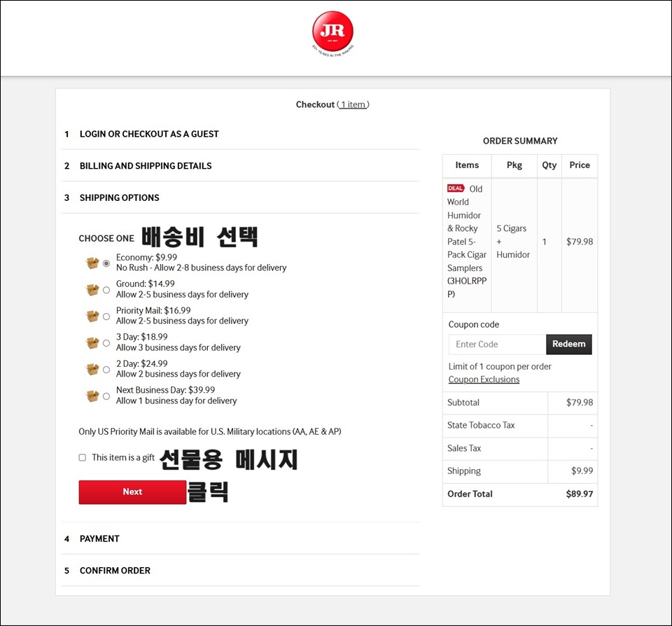Image resolution: width=672 pixels, height=626 pixels.
Task: Click the Qty column header
Action: coord(549,165)
